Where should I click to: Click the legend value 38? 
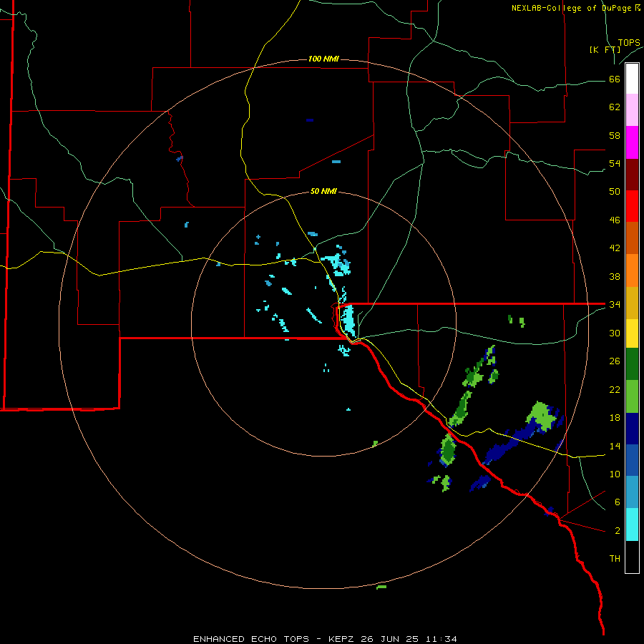[615, 276]
